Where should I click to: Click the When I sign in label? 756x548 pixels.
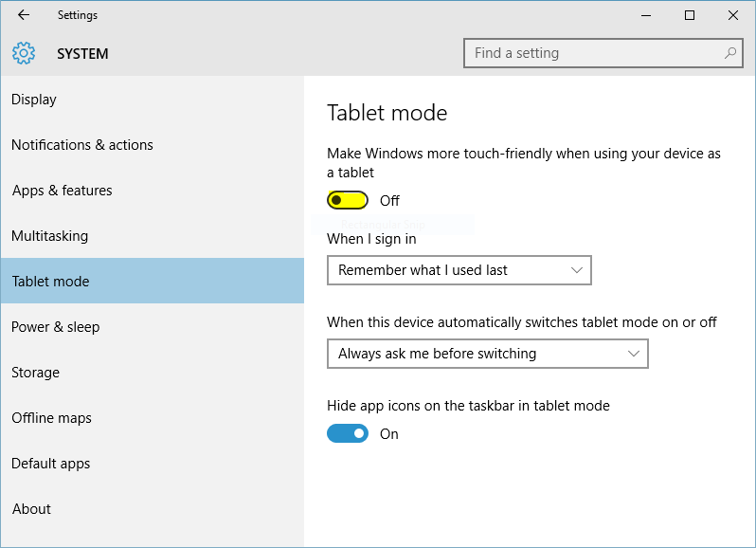click(x=371, y=239)
